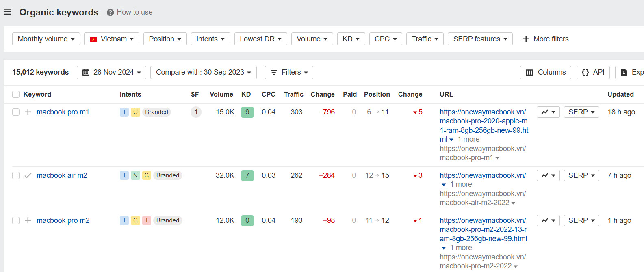Check the macbook pro m1 row checkbox
Viewport: 644px width, 272px height.
pos(16,112)
